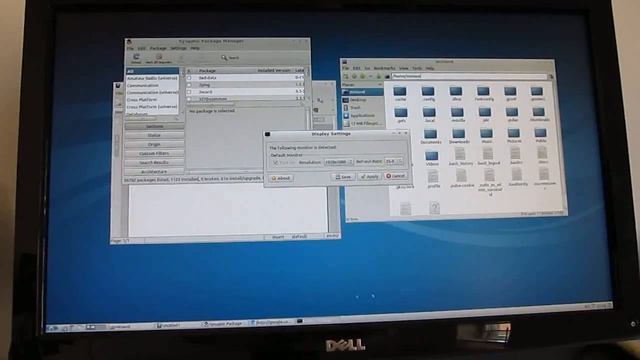Open the .mozilla folder icon

[x=458, y=113]
